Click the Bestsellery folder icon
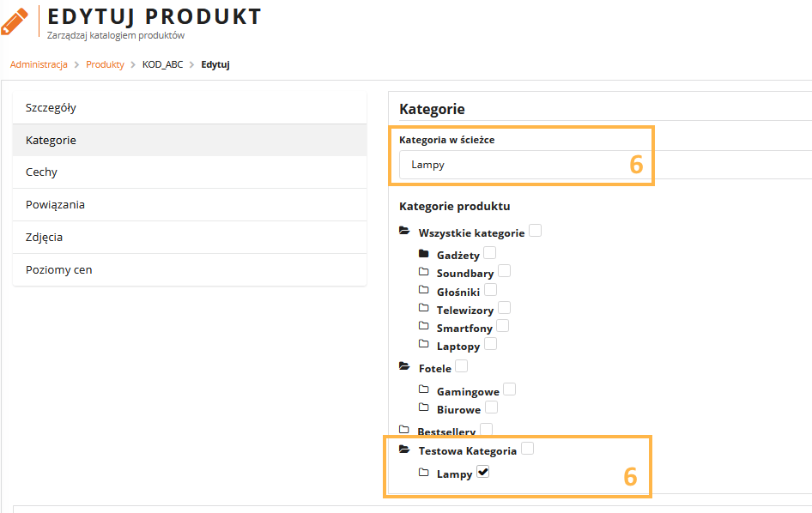The image size is (812, 513). 404,430
